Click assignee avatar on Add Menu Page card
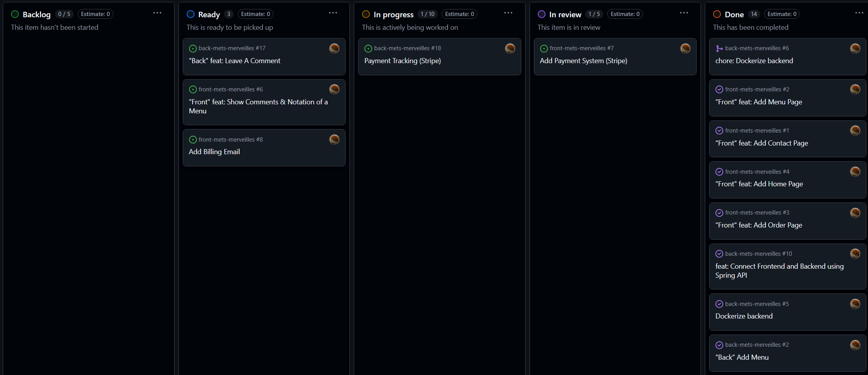 click(x=855, y=89)
